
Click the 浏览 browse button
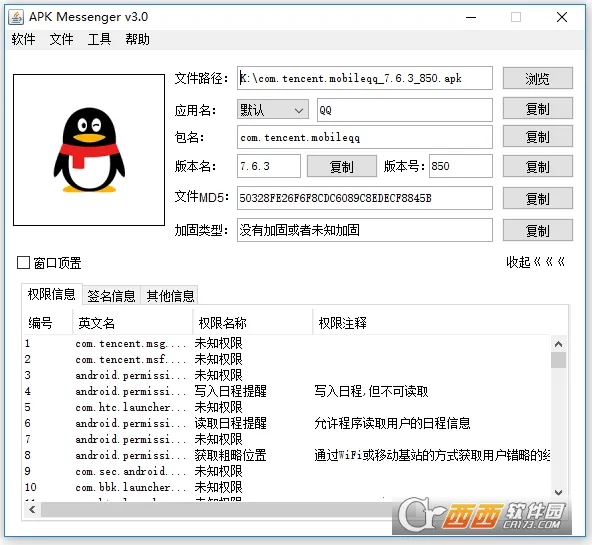tap(538, 79)
